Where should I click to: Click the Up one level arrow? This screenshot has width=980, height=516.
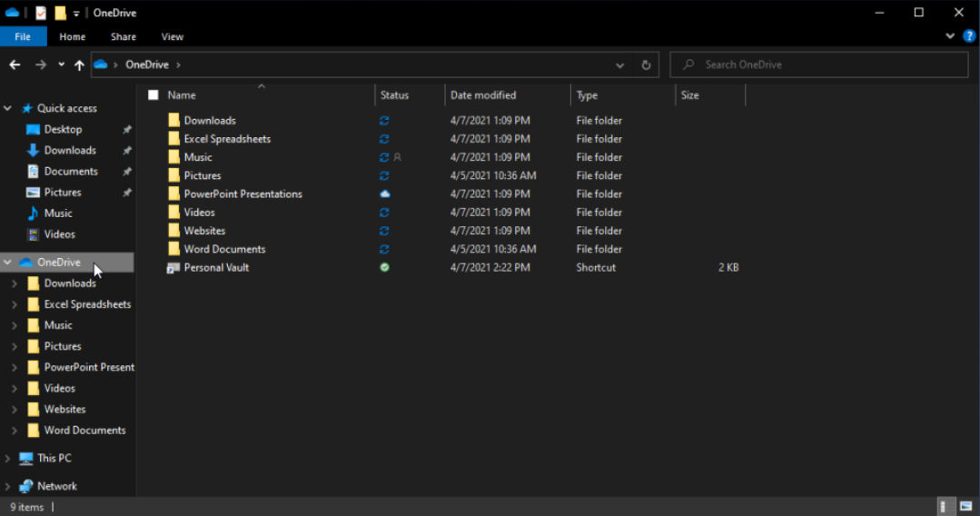click(79, 64)
